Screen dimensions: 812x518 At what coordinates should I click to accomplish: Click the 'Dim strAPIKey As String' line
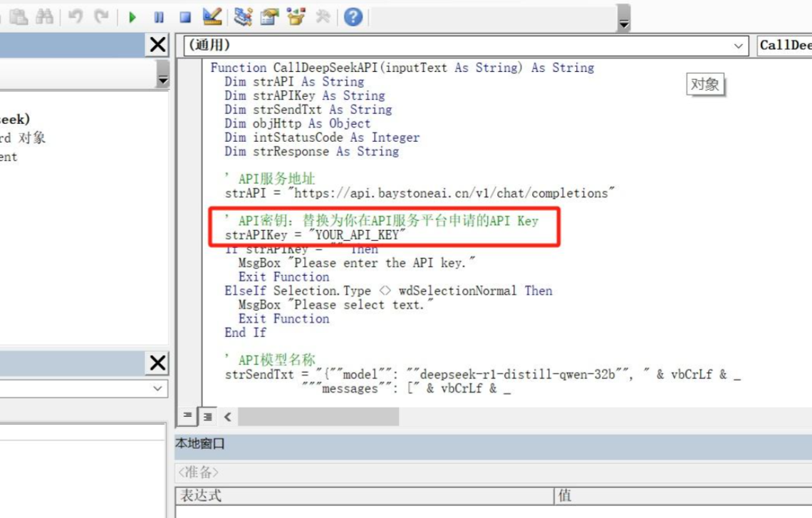(x=305, y=95)
